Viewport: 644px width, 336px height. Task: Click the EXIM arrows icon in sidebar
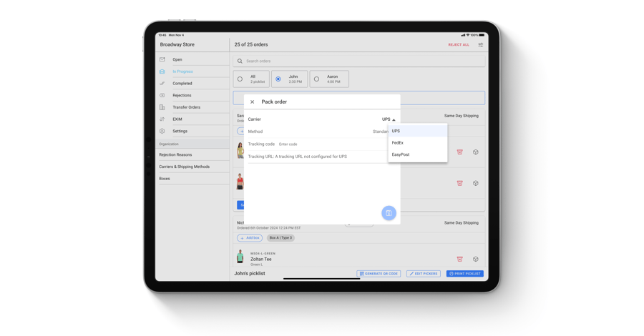tap(162, 119)
